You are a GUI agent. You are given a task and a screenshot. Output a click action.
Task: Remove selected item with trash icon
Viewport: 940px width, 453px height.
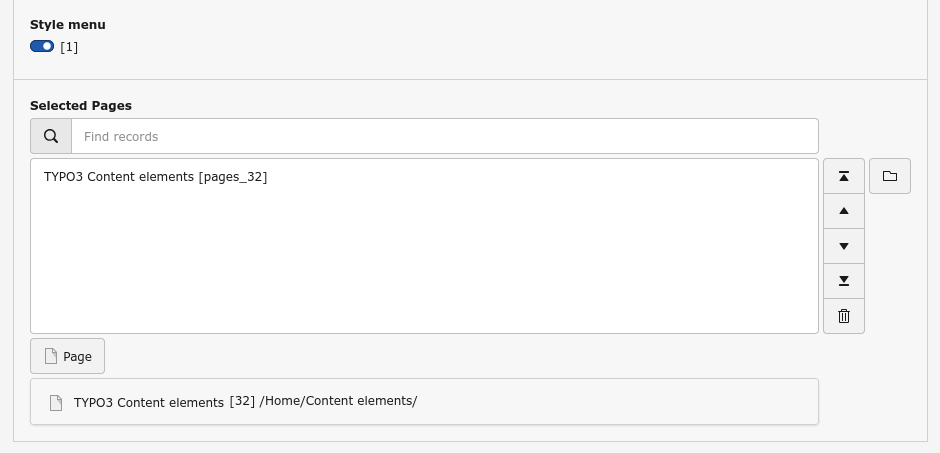844,316
